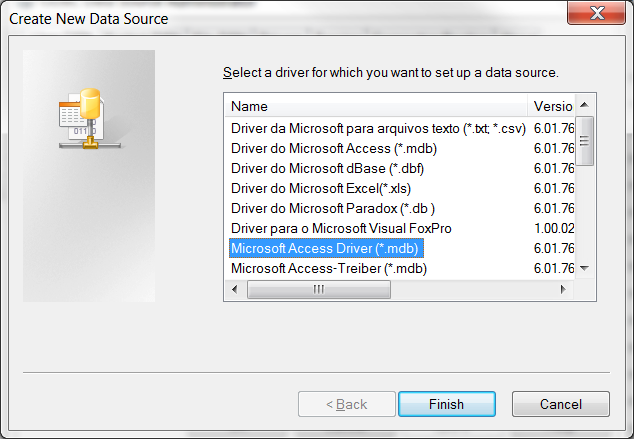Viewport: 634px width, 439px height.
Task: Select Microsoft Access-Treiber (*.mdb) row
Action: (329, 268)
